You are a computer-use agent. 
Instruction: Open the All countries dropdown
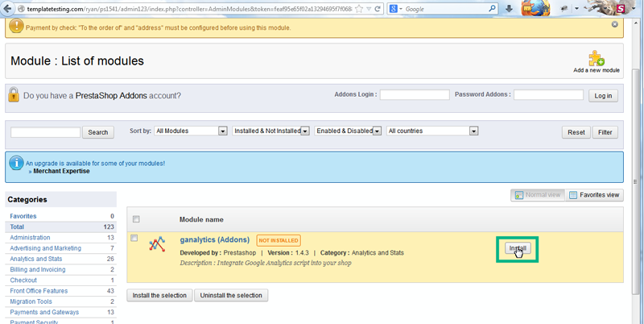click(432, 131)
